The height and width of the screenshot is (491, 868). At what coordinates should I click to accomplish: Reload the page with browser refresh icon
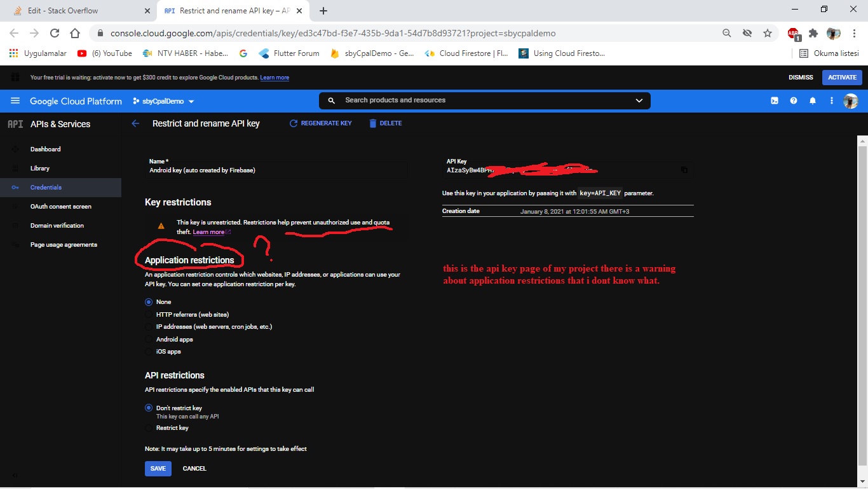(55, 33)
